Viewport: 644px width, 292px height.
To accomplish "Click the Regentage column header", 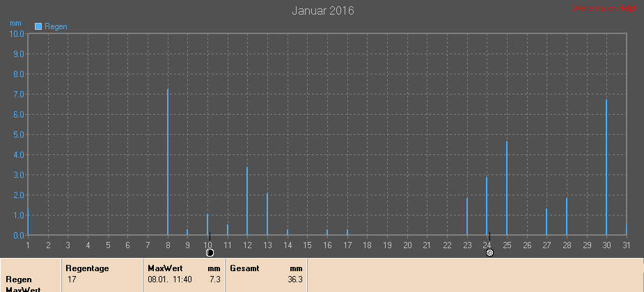I will [x=87, y=268].
